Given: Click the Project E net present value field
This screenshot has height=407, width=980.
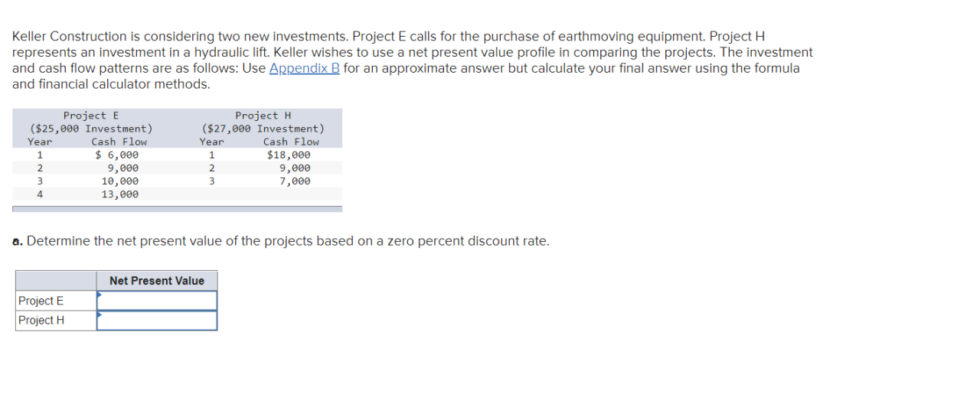Looking at the screenshot, I should 157,301.
